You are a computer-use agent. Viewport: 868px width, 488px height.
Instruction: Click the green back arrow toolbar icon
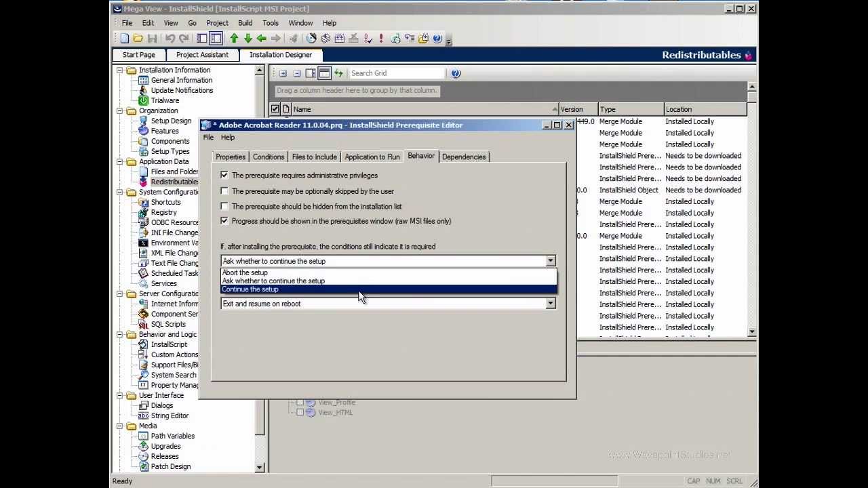[261, 39]
